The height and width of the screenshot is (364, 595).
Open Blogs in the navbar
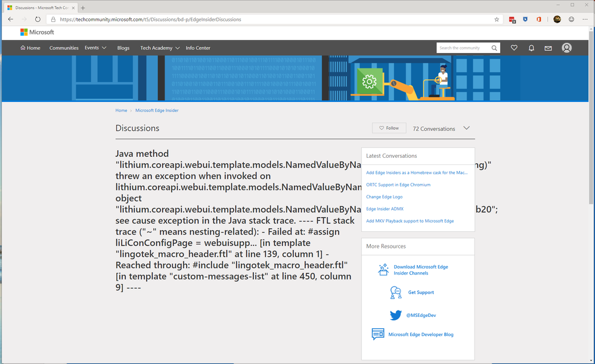click(123, 48)
